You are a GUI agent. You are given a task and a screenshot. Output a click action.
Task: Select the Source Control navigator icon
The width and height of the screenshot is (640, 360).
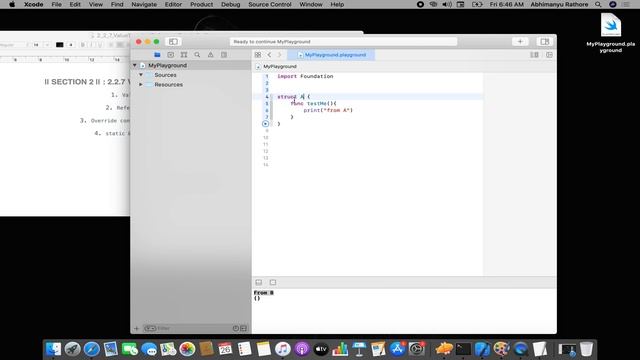pyautogui.click(x=171, y=55)
